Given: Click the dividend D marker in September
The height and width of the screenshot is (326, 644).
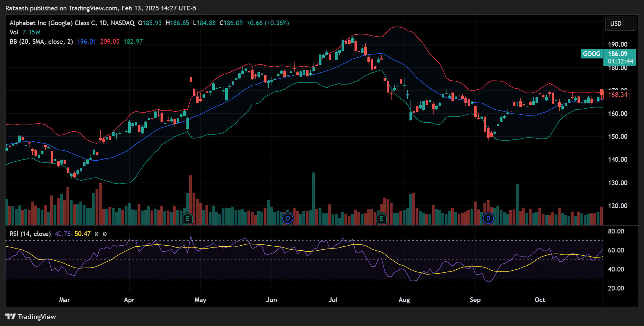Looking at the screenshot, I should click(x=488, y=218).
